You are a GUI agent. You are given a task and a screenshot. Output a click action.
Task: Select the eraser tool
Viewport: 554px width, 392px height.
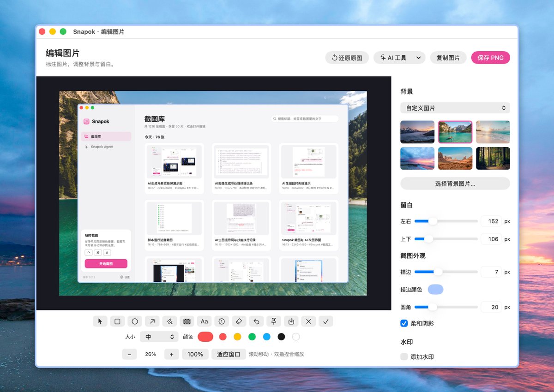239,321
